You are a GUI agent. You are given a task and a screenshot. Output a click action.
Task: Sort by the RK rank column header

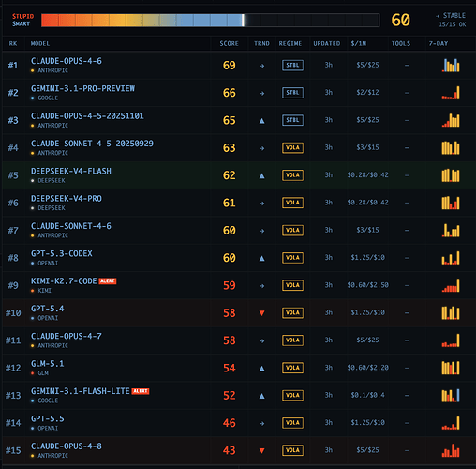(x=13, y=43)
